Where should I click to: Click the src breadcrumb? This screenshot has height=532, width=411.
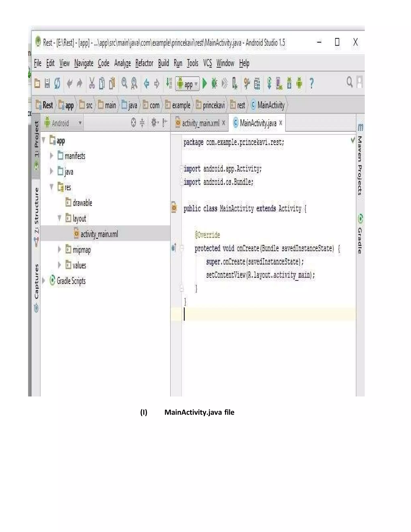point(86,105)
